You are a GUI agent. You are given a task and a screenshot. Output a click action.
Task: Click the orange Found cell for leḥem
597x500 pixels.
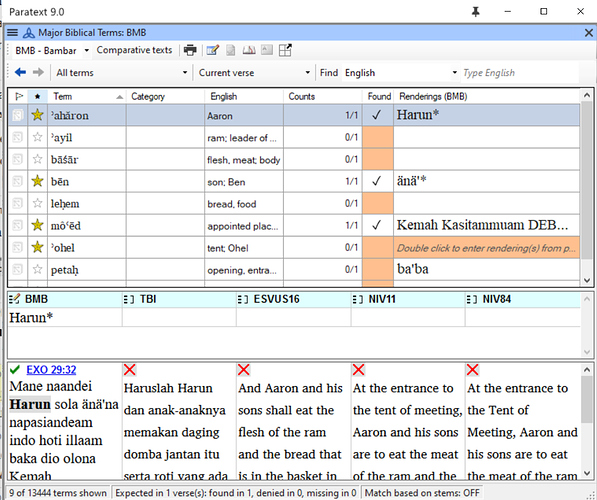coord(378,203)
